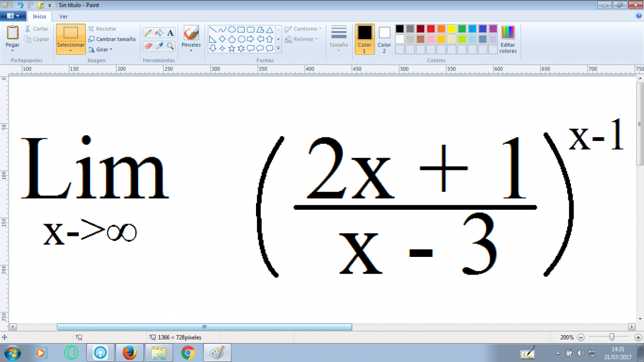
Task: Choose the Eraser tool
Action: coord(148,46)
